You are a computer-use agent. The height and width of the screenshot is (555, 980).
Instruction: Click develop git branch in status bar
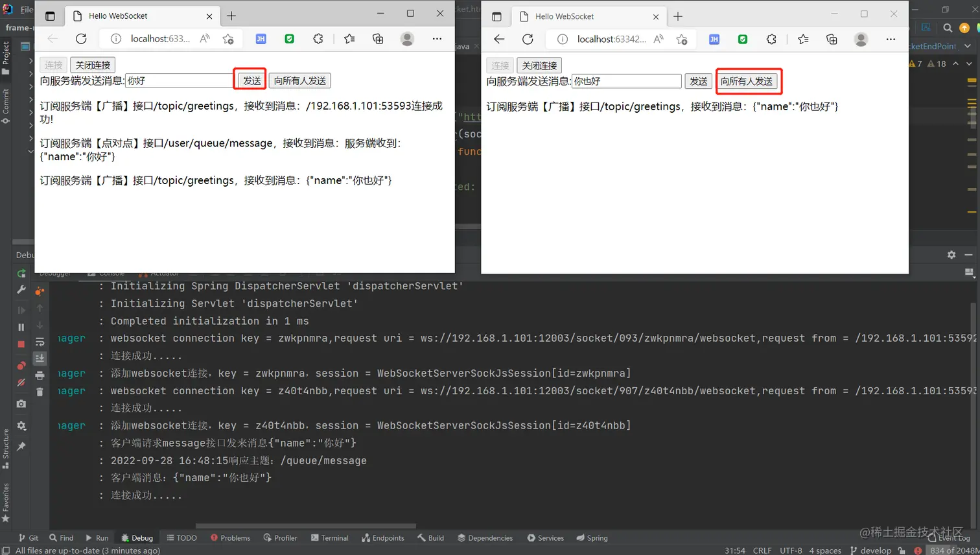(x=870, y=550)
